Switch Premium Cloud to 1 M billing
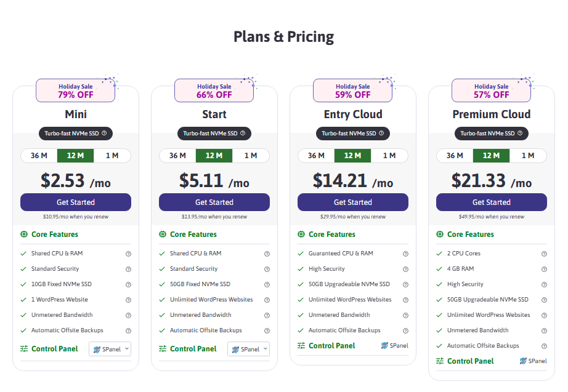This screenshot has width=568, height=392. point(529,156)
